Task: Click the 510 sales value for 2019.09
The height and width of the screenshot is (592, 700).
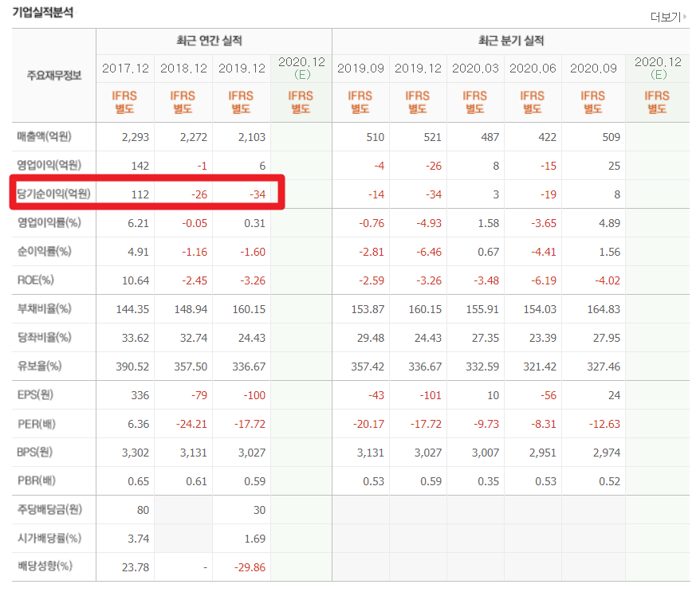Action: (x=375, y=137)
